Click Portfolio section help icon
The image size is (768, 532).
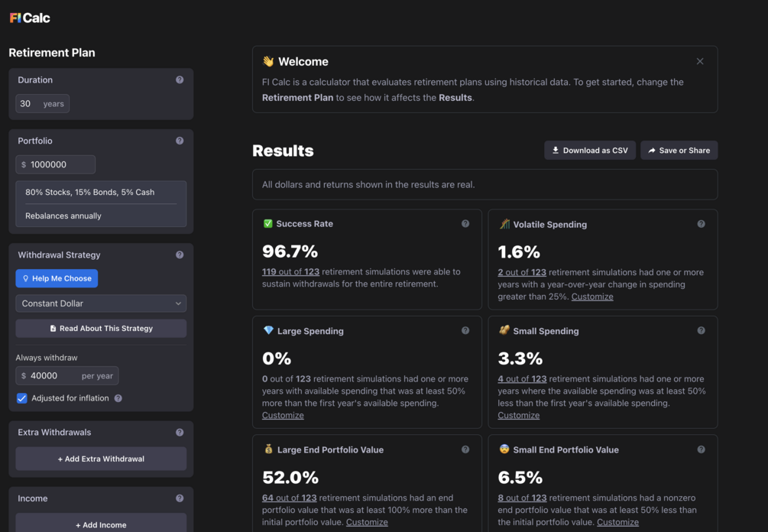[180, 141]
